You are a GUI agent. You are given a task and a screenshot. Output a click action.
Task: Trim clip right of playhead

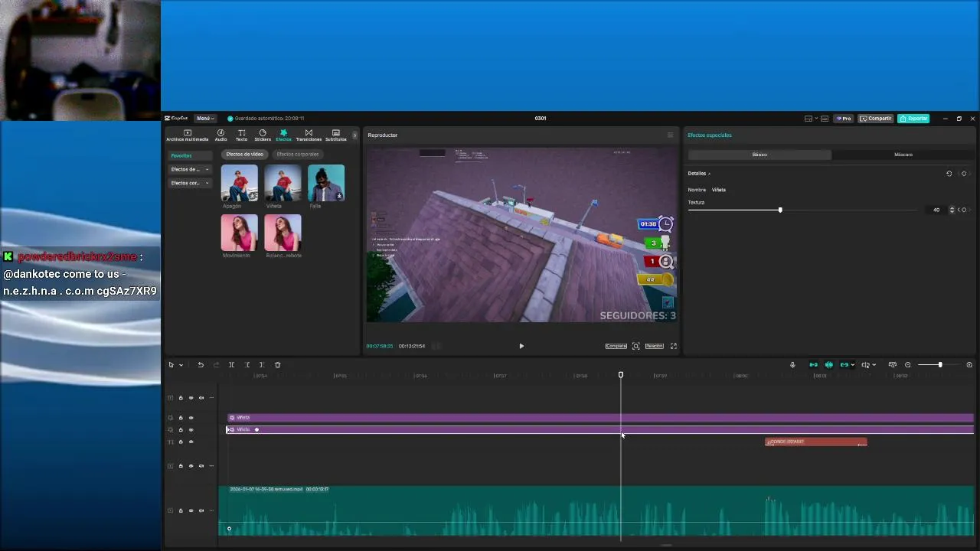tap(262, 365)
